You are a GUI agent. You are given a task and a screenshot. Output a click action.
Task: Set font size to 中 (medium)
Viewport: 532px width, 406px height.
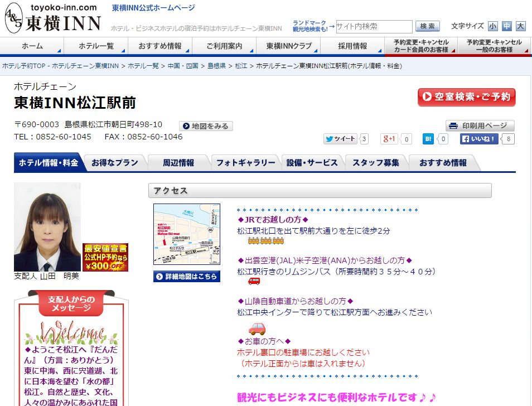coord(506,26)
